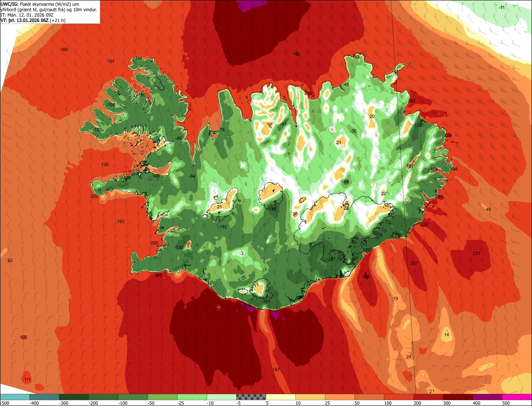Click the map value '-133'
The image size is (532, 406).
tap(179, 247)
